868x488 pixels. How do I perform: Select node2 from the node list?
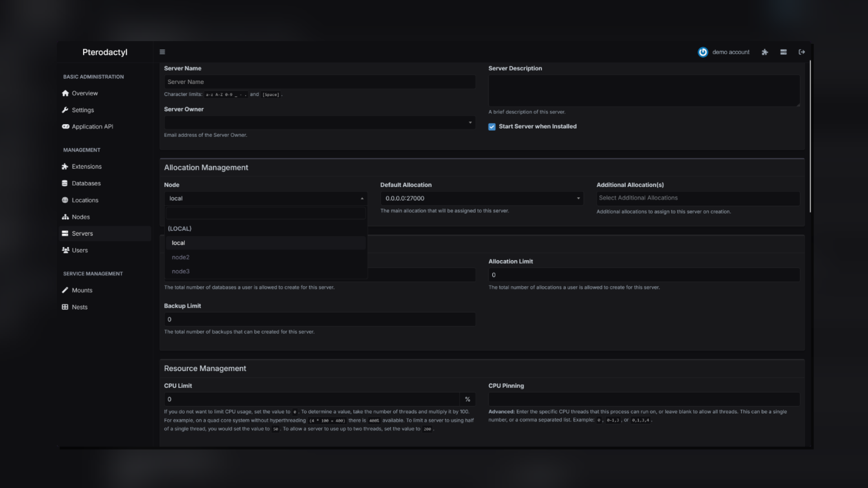pos(180,257)
